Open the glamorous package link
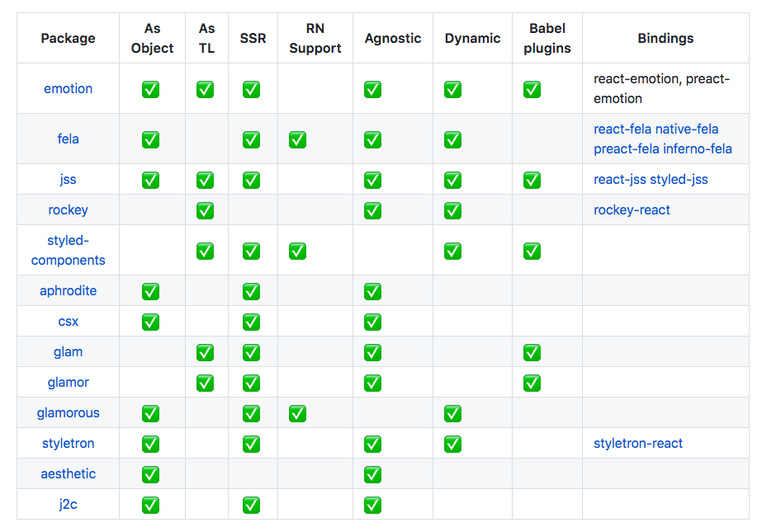The height and width of the screenshot is (532, 762). click(x=68, y=412)
